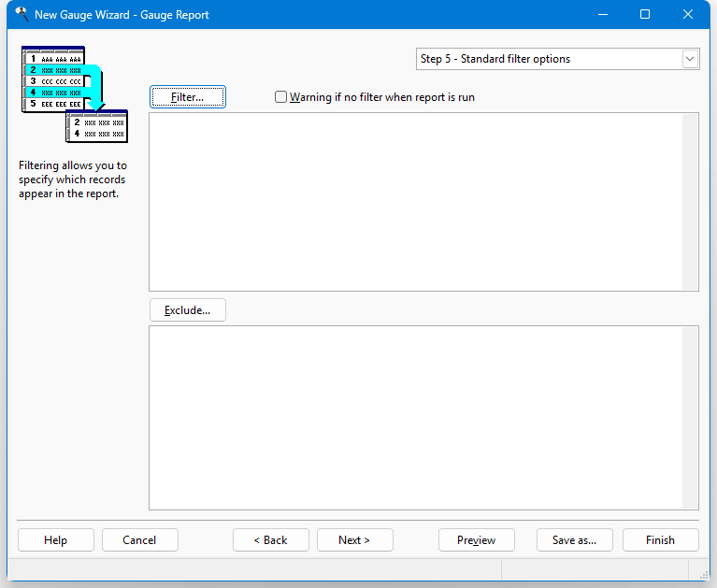Click the record filtering illustration image
This screenshot has width=717, height=588.
74,94
